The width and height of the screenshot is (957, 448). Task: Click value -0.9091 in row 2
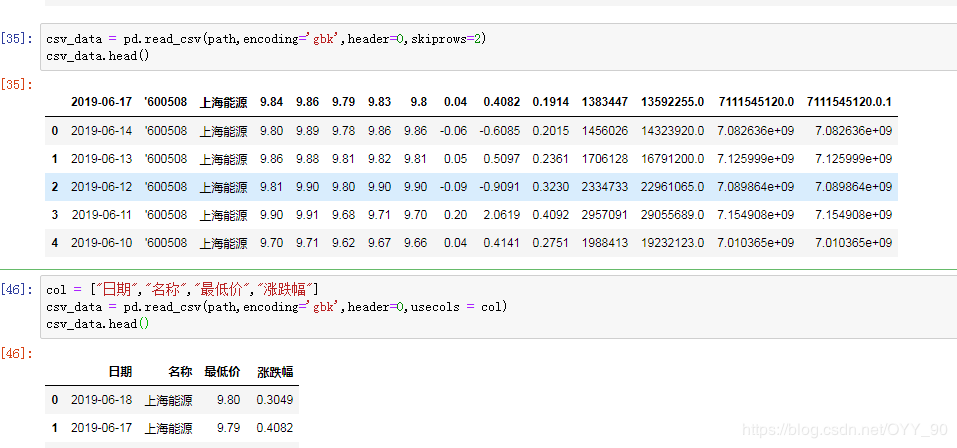click(500, 187)
